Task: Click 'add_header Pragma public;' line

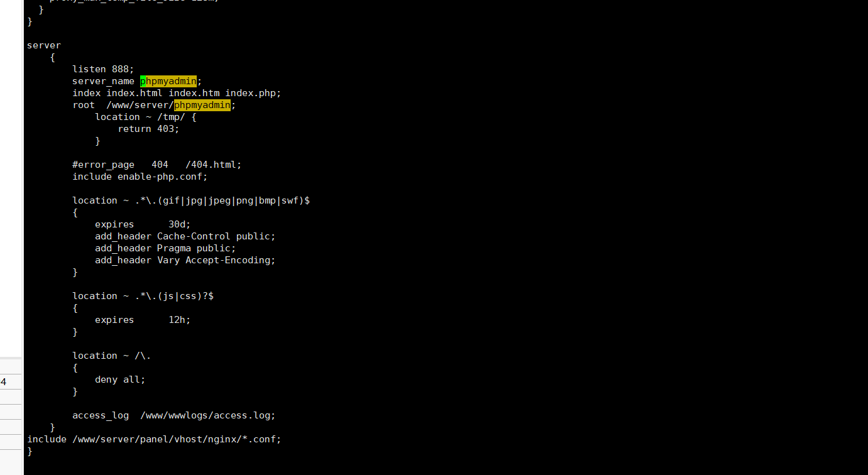Action: pos(165,248)
